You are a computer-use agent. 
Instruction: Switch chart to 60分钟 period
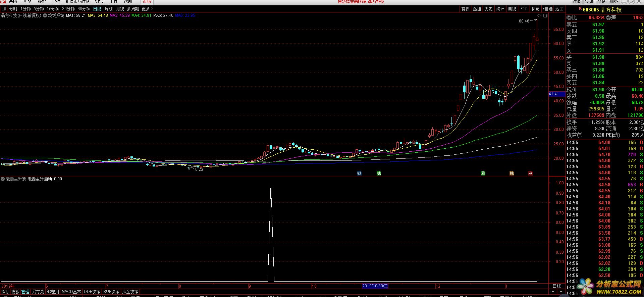point(84,9)
